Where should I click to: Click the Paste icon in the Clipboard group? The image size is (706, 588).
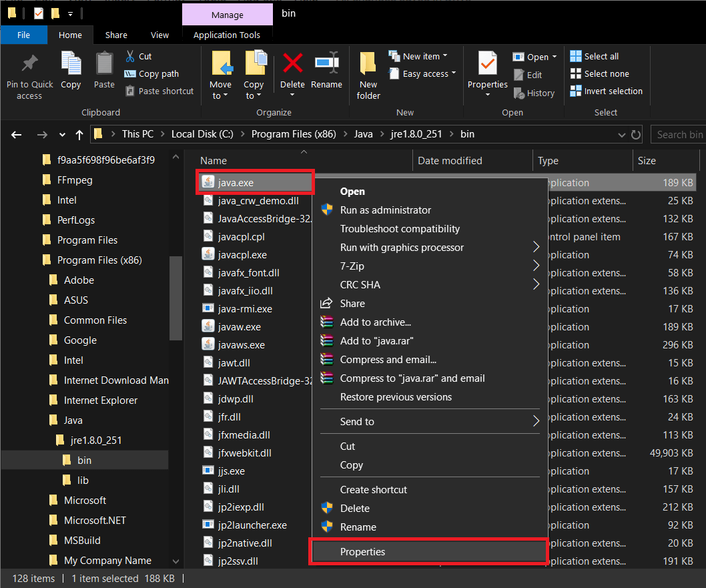[x=104, y=70]
